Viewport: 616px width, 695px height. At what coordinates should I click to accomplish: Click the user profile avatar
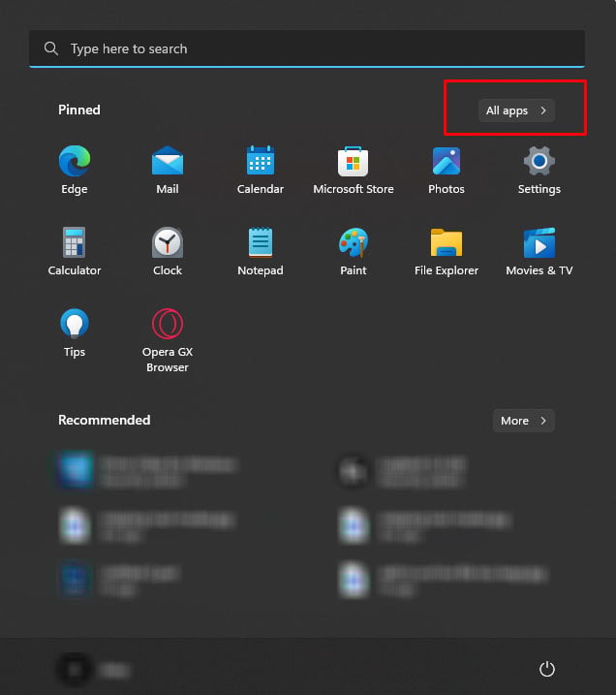point(75,669)
